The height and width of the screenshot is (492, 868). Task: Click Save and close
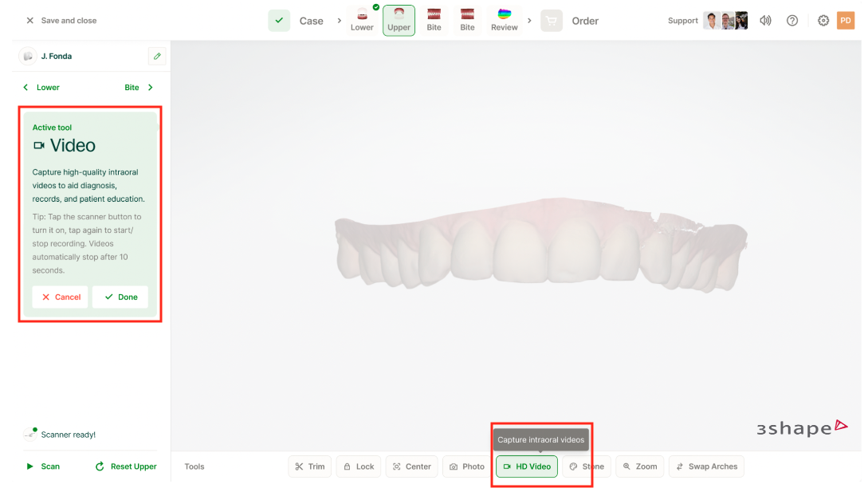pos(61,21)
